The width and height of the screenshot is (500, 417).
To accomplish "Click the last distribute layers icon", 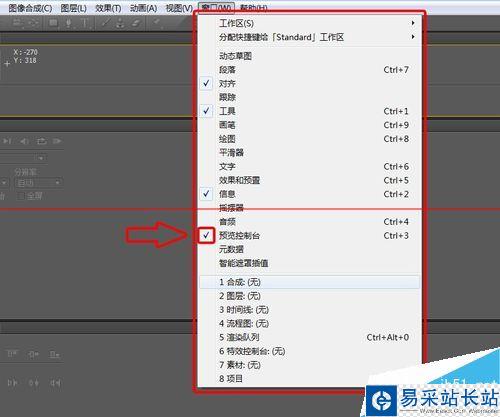I will point(55,383).
